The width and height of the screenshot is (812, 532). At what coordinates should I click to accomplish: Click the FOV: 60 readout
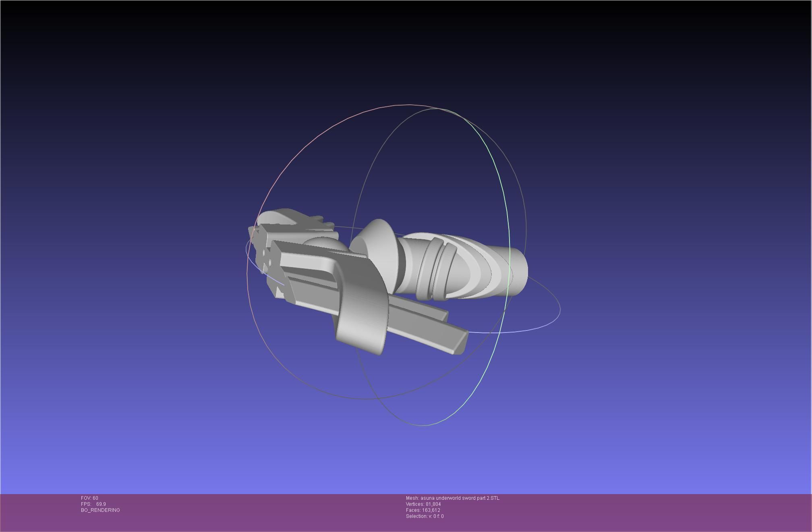click(89, 498)
